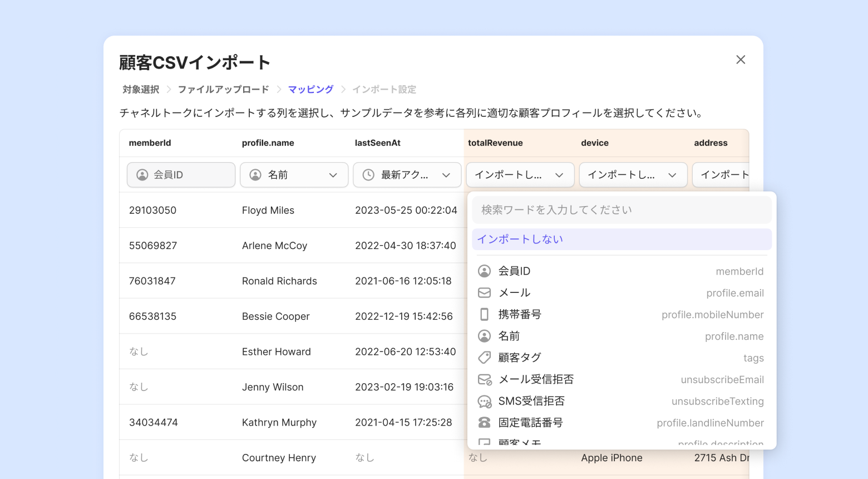Pick the 会員ID memberId list entry
The height and width of the screenshot is (479, 868).
pos(621,271)
